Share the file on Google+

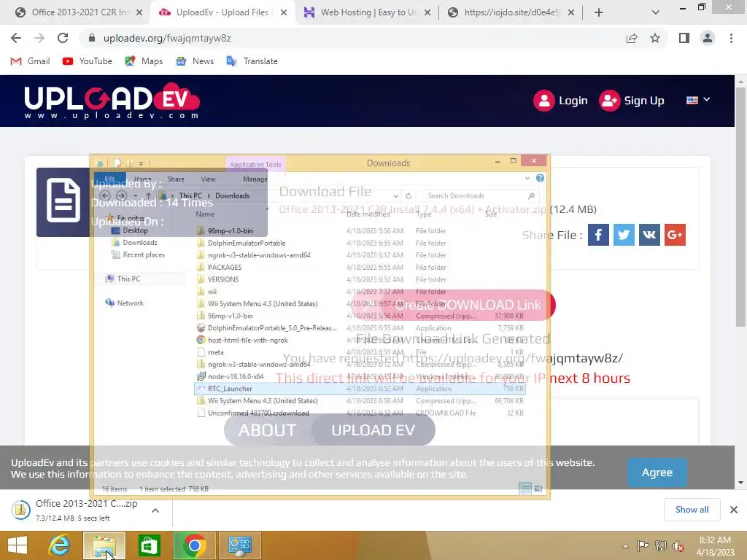[x=675, y=235]
